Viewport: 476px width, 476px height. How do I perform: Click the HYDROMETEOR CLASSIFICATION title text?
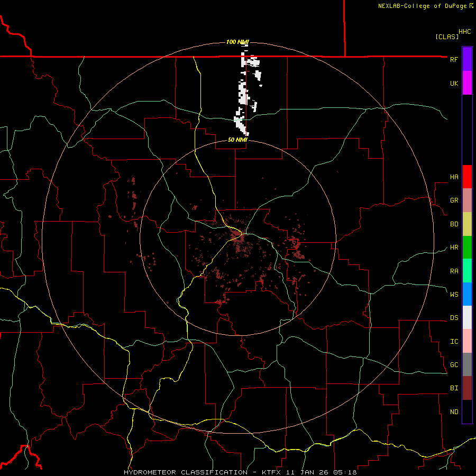point(186,472)
